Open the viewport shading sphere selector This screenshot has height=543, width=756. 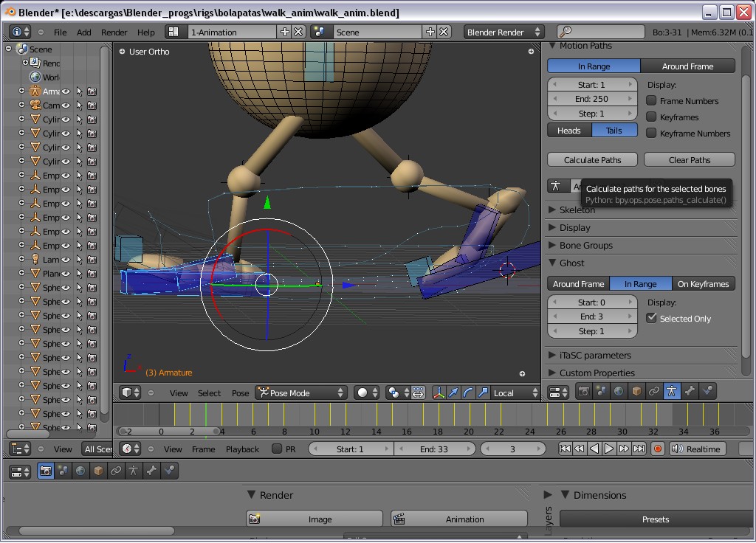pyautogui.click(x=367, y=392)
